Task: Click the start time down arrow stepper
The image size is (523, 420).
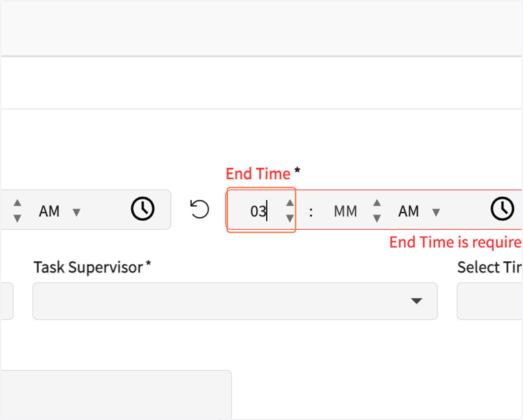Action: coord(17,218)
